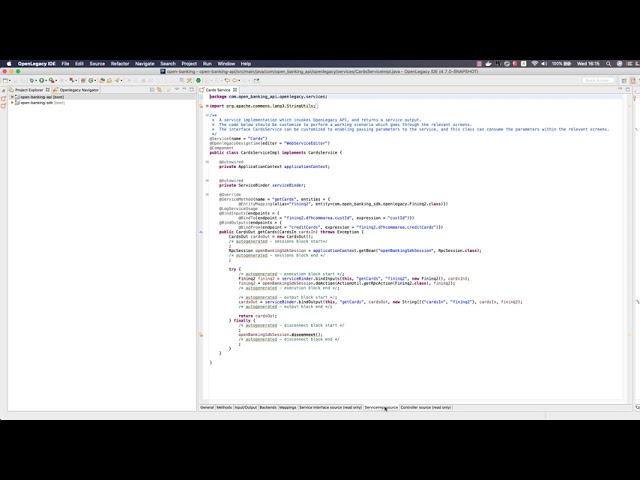Open Spotlight search in menu bar
The height and width of the screenshot is (480, 640).
point(608,64)
